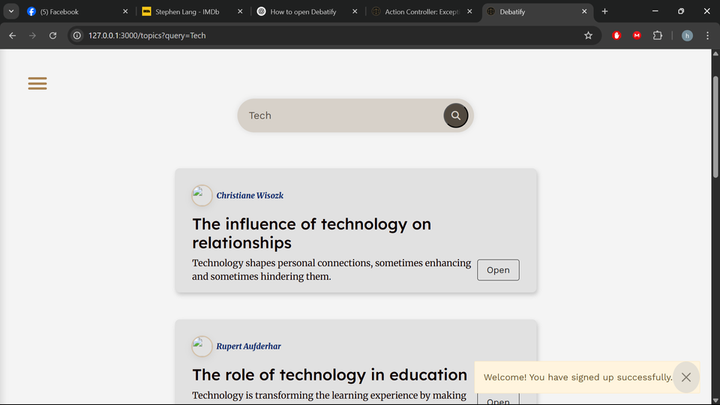Image resolution: width=720 pixels, height=405 pixels.
Task: Open the Chrome three-dot menu
Action: pyautogui.click(x=707, y=35)
